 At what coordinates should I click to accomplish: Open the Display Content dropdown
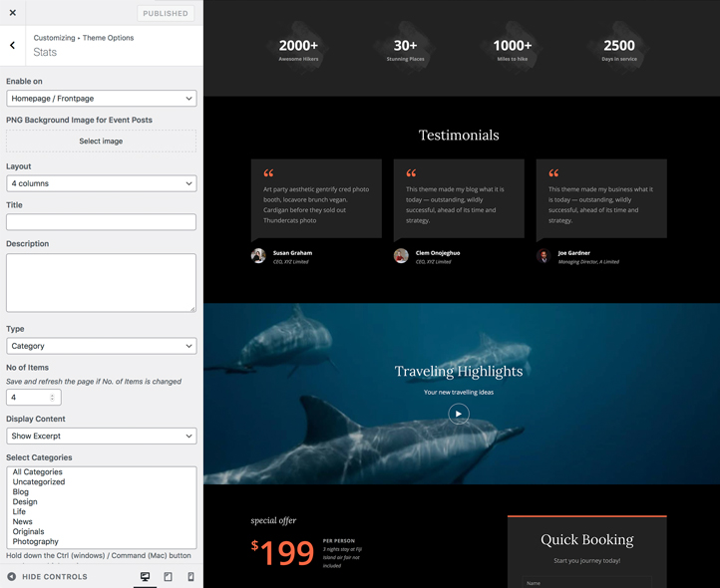click(x=101, y=436)
